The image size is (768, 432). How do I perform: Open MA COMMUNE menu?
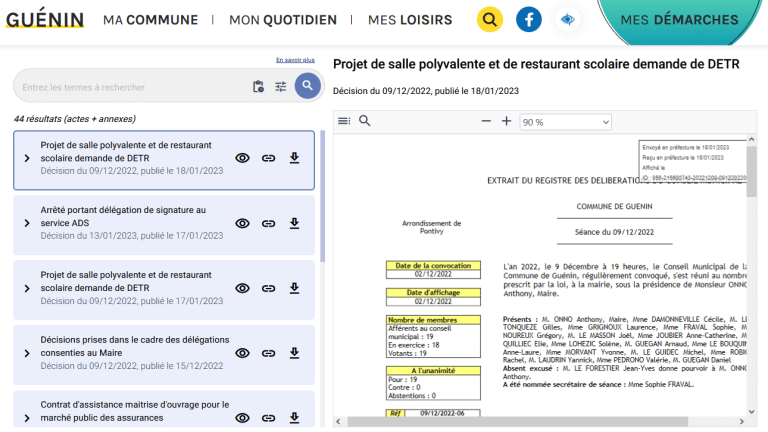tap(150, 20)
